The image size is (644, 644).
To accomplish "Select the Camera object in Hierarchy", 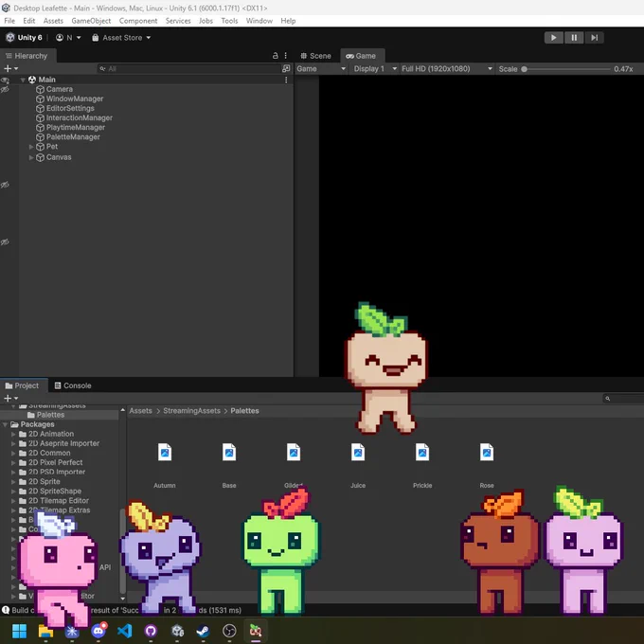I will pyautogui.click(x=54, y=89).
